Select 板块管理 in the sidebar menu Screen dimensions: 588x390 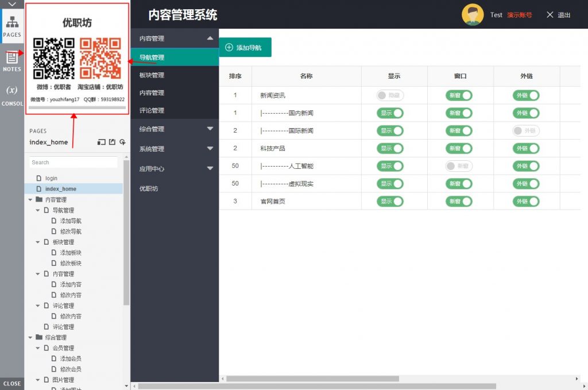point(152,75)
